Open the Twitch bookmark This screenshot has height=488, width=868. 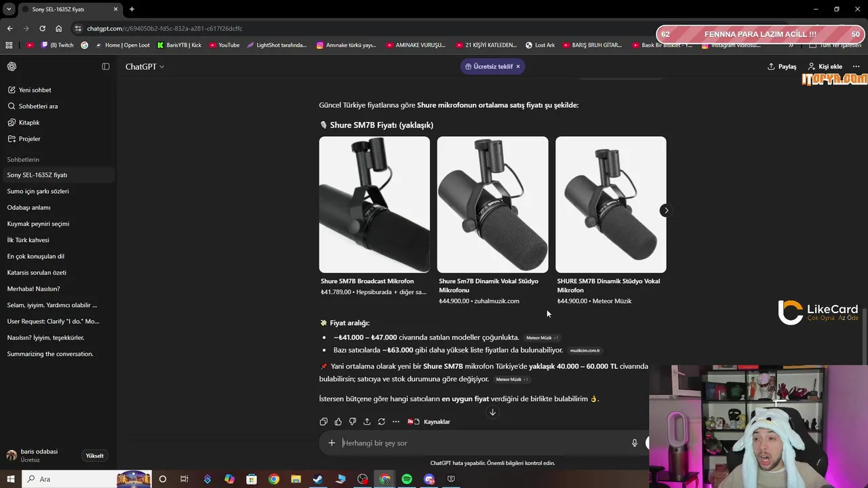click(58, 45)
